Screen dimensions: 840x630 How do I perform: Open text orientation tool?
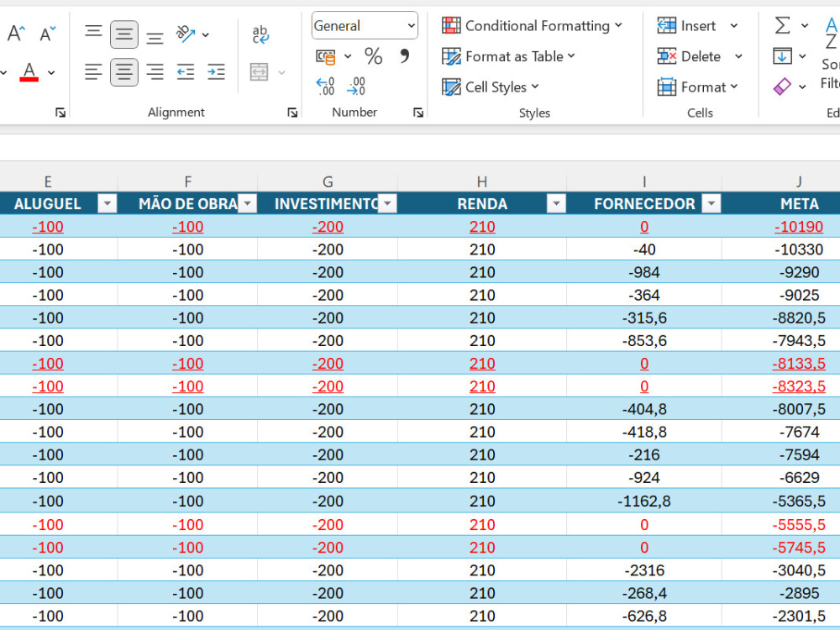tap(186, 34)
